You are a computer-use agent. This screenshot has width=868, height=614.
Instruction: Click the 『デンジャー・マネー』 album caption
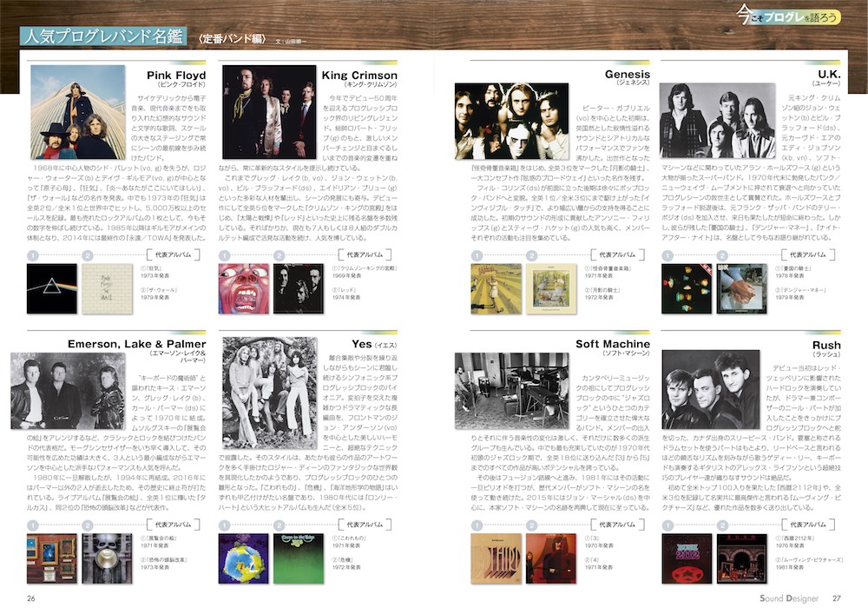pos(800,294)
